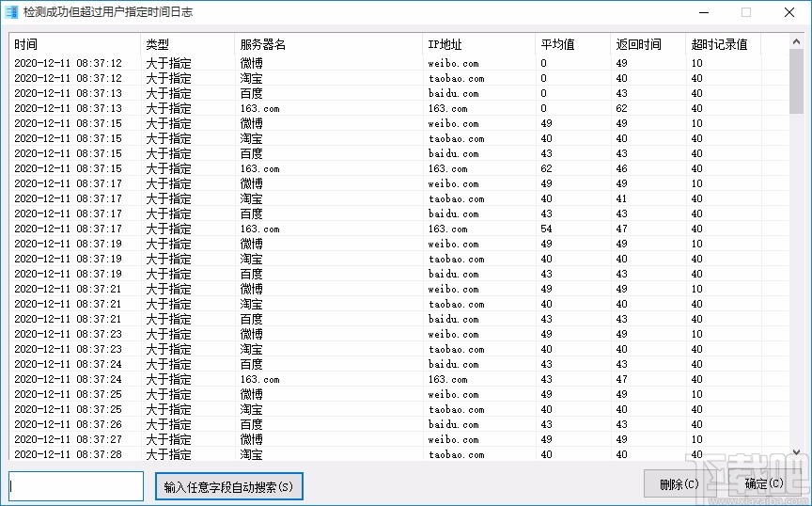
Task: Click taobao.com in the 08:37:25 row
Action: [x=457, y=409]
